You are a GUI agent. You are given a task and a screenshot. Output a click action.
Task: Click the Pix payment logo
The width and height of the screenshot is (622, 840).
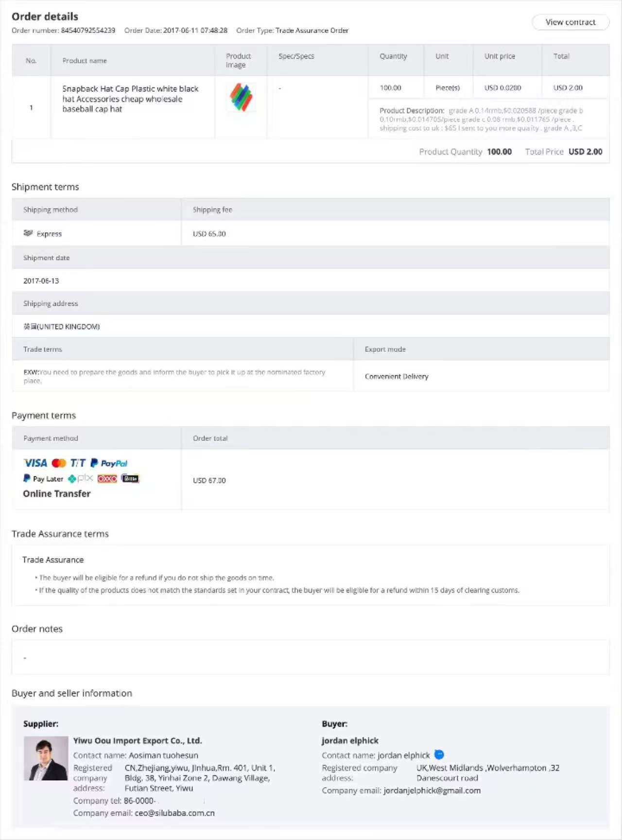tap(81, 479)
